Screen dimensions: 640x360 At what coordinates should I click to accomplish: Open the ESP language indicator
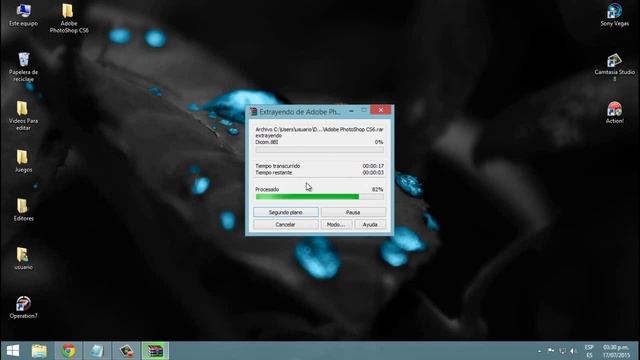[x=589, y=351]
